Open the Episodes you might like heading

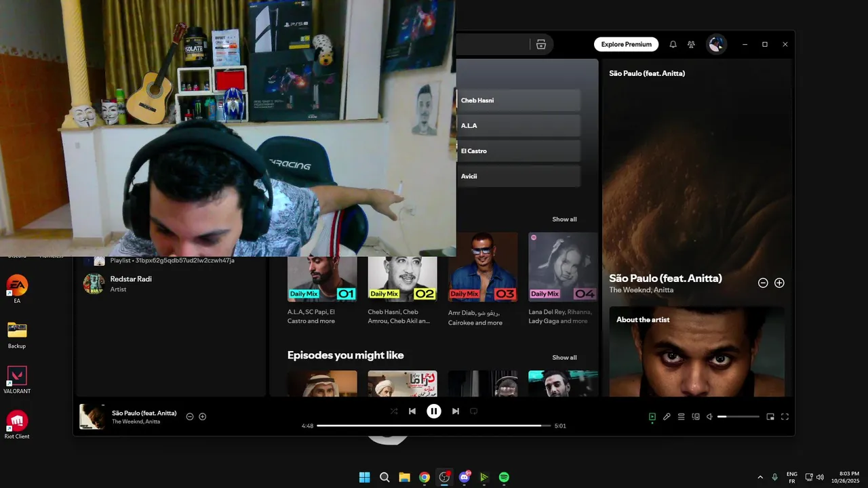[345, 355]
